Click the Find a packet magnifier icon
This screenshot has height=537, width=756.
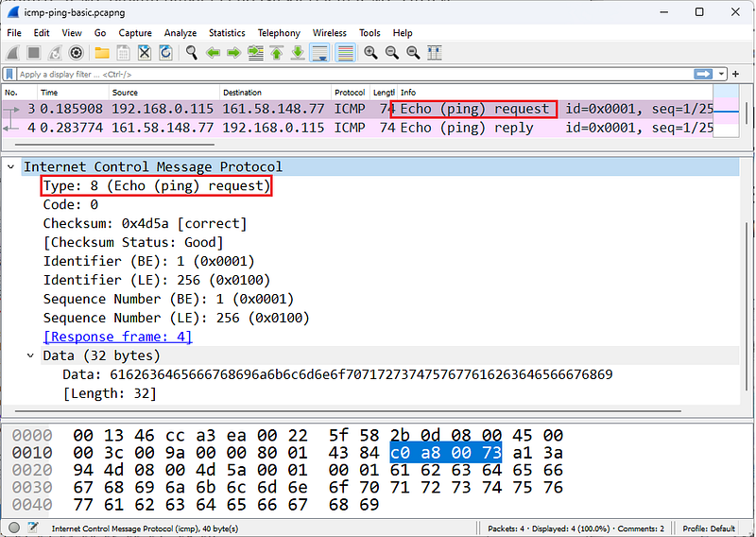192,53
